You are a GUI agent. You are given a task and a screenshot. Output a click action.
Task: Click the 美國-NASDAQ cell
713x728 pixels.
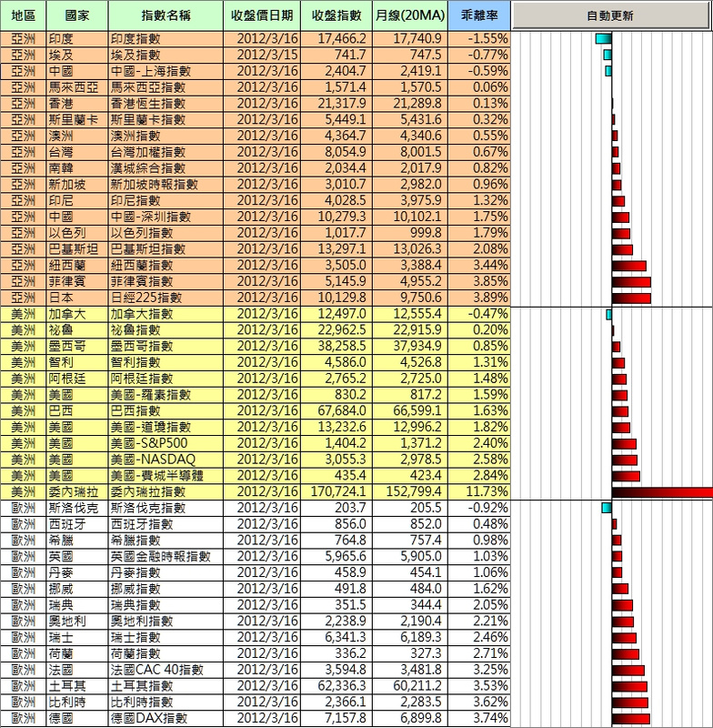tap(166, 460)
